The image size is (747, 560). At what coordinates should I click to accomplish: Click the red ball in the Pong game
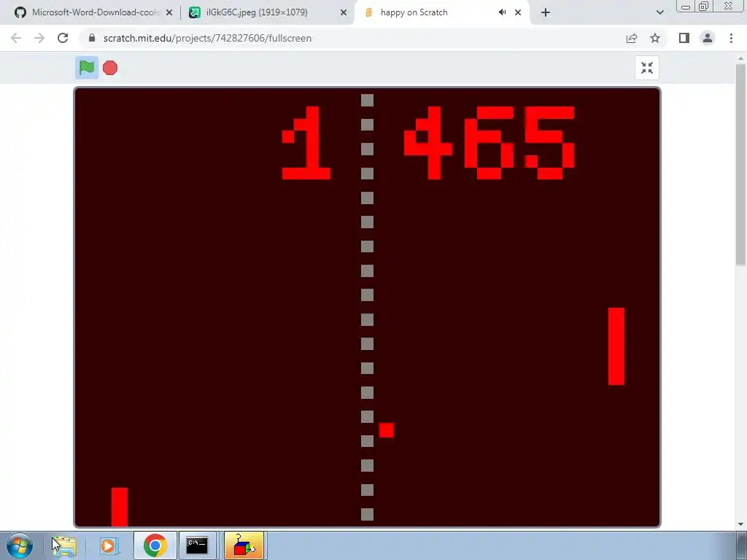387,430
